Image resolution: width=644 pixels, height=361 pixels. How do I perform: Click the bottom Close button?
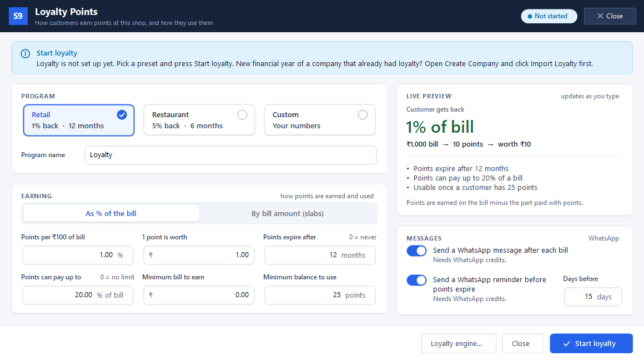[523, 343]
